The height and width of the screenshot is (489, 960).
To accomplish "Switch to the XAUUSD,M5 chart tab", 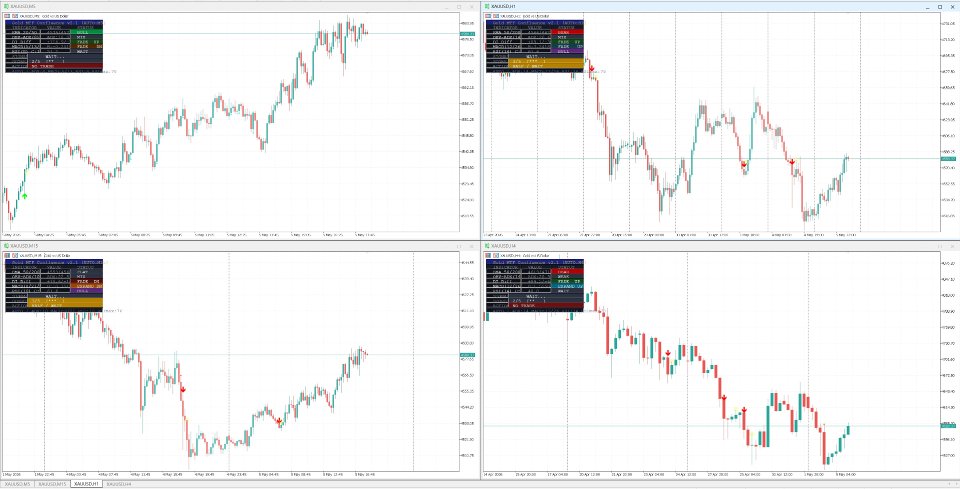I will tap(17, 484).
